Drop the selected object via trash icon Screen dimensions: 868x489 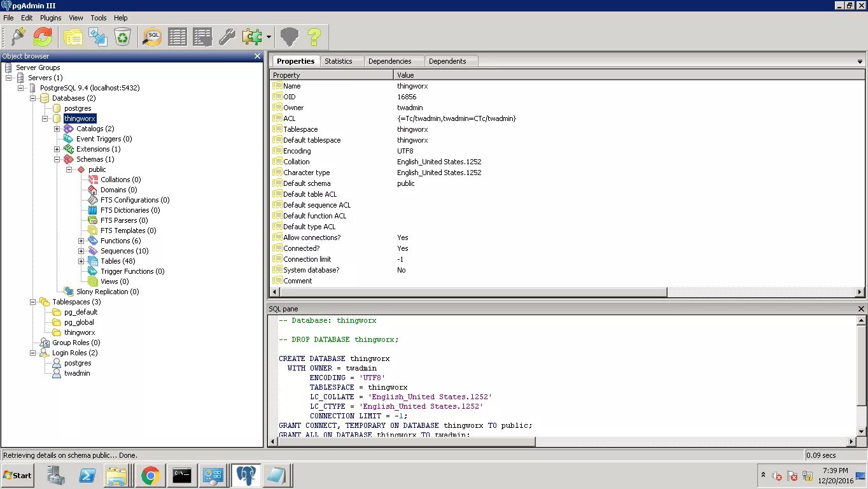pyautogui.click(x=122, y=37)
